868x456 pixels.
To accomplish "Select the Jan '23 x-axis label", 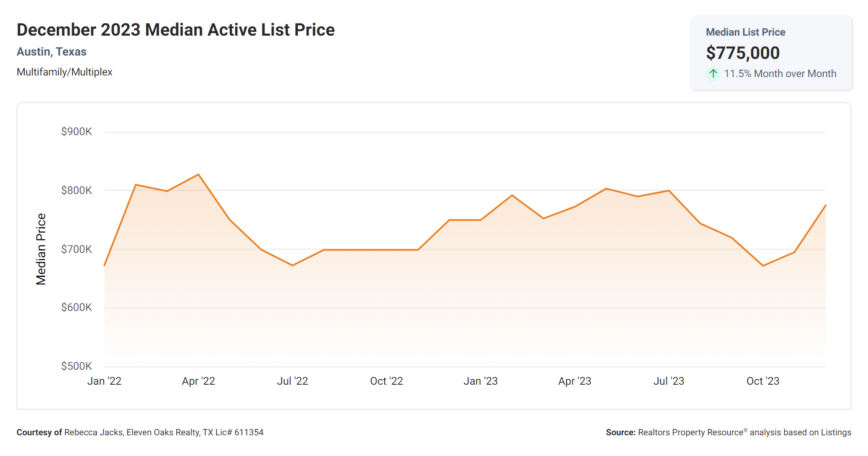I will (x=480, y=381).
